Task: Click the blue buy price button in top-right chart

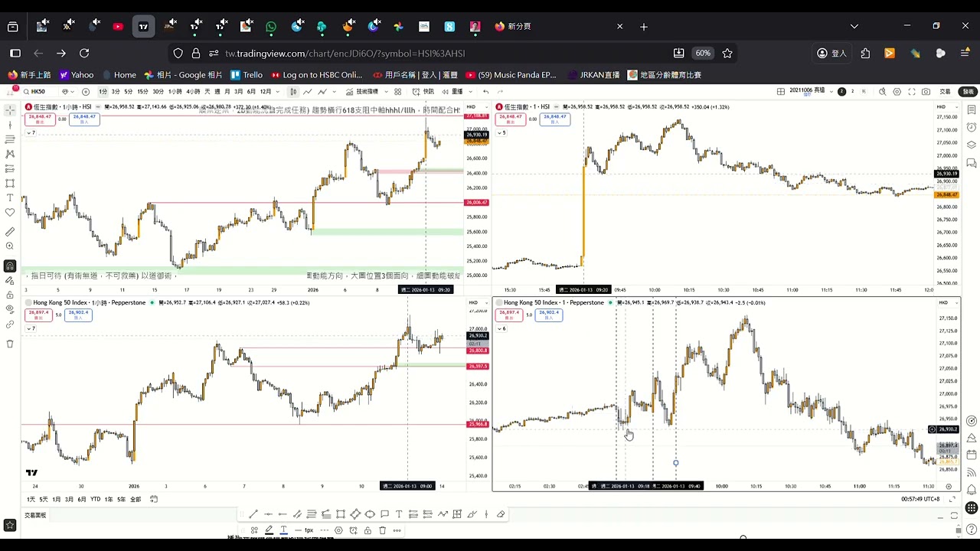Action: (555, 119)
